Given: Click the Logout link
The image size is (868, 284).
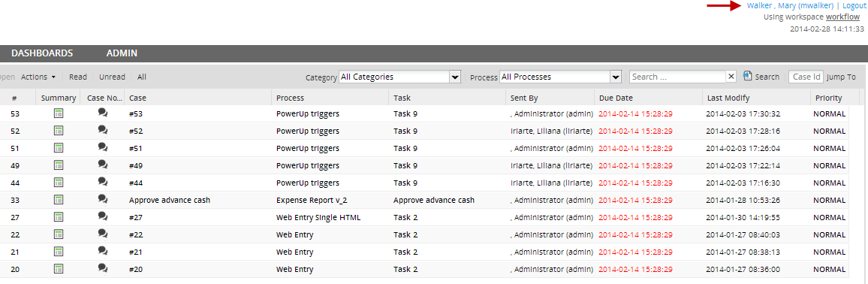Looking at the screenshot, I should (x=854, y=5).
